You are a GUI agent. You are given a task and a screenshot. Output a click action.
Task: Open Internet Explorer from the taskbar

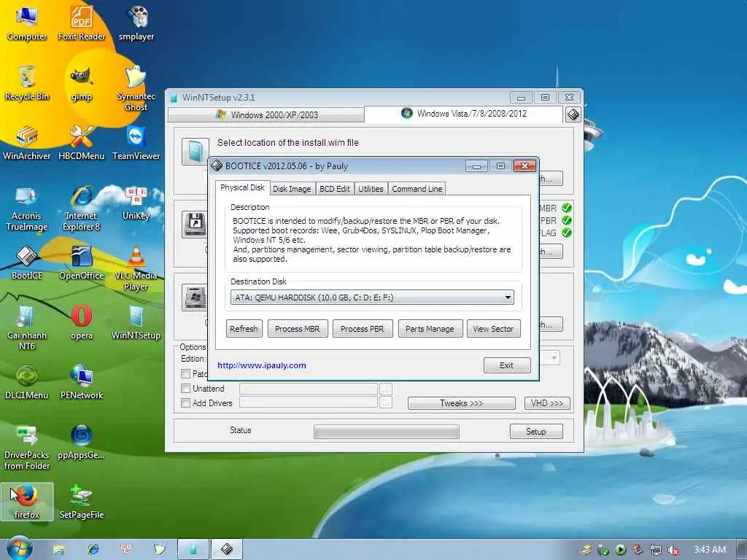coord(93,549)
